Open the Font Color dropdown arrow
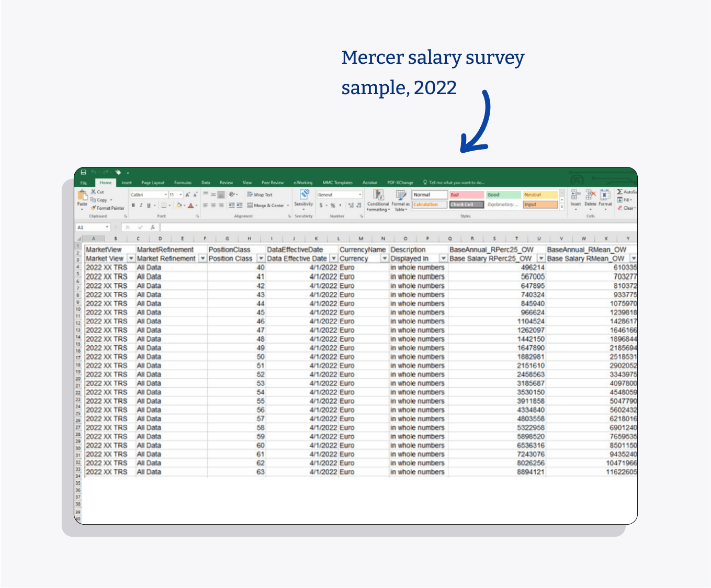Screen dimensions: 711x588 [x=196, y=206]
